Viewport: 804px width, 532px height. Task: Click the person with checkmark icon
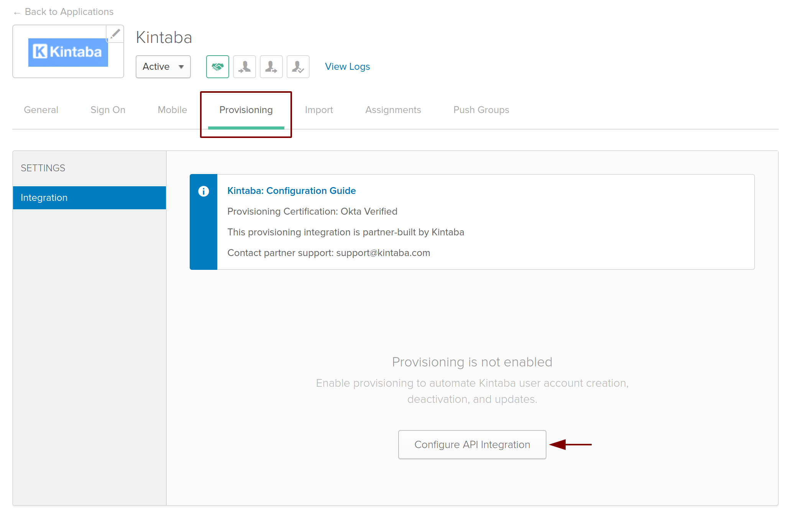(x=298, y=67)
